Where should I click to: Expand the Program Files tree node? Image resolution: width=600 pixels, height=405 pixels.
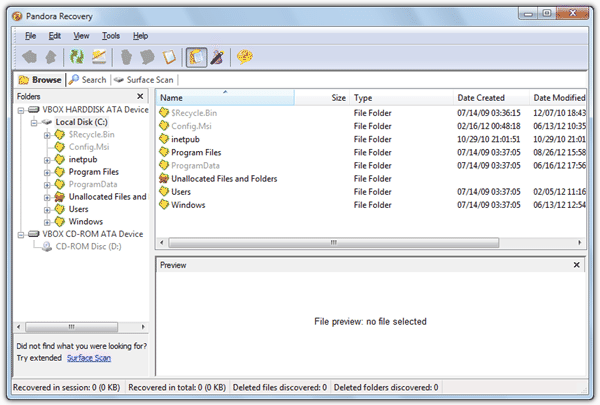(x=46, y=172)
